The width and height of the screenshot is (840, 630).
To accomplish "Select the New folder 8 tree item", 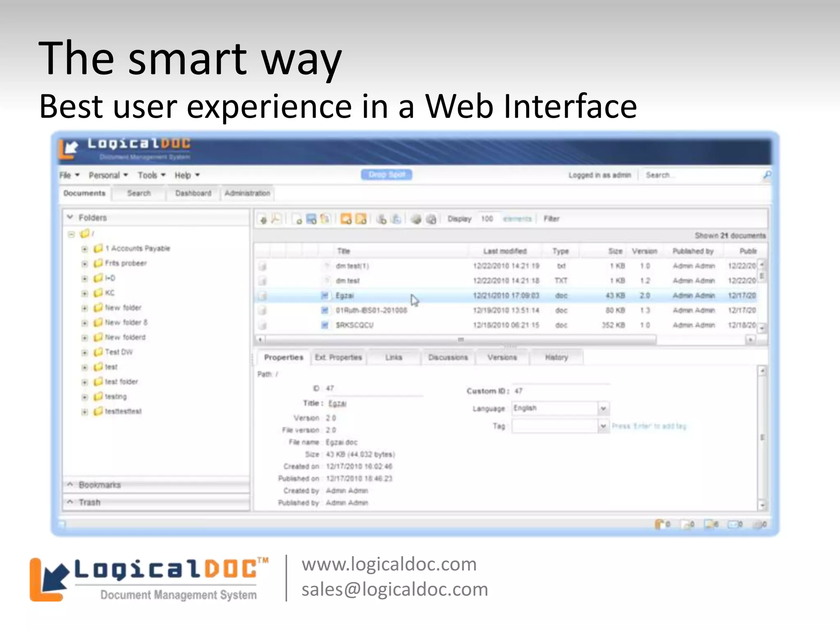I will [126, 322].
